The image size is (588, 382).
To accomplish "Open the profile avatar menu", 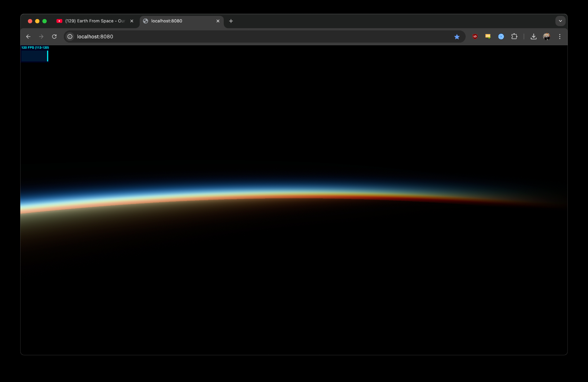I will (547, 36).
